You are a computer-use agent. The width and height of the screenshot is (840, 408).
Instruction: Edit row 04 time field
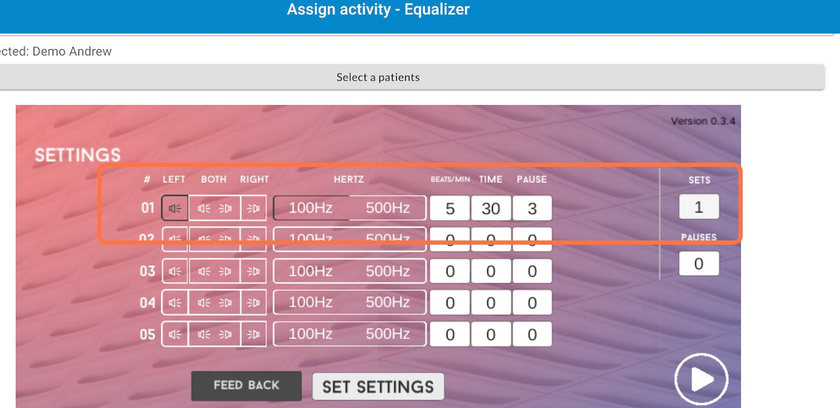pyautogui.click(x=491, y=303)
